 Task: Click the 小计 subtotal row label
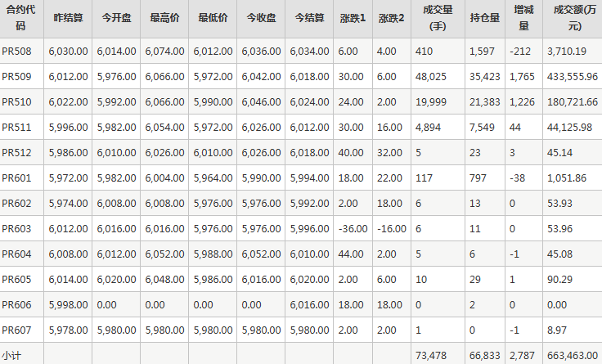click(11, 356)
